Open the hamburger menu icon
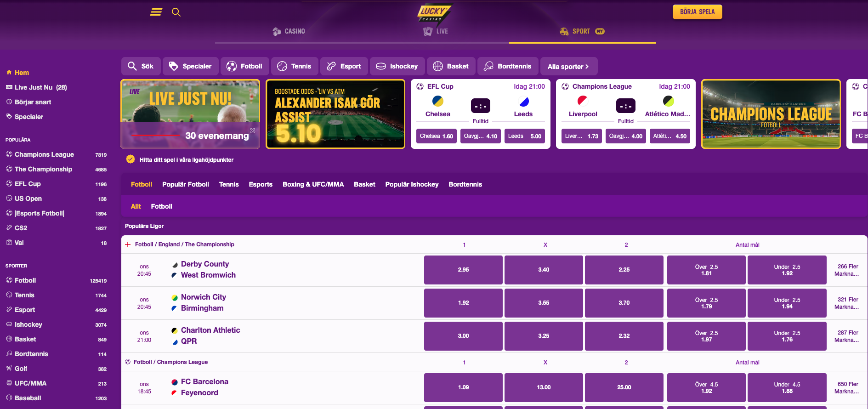 156,12
